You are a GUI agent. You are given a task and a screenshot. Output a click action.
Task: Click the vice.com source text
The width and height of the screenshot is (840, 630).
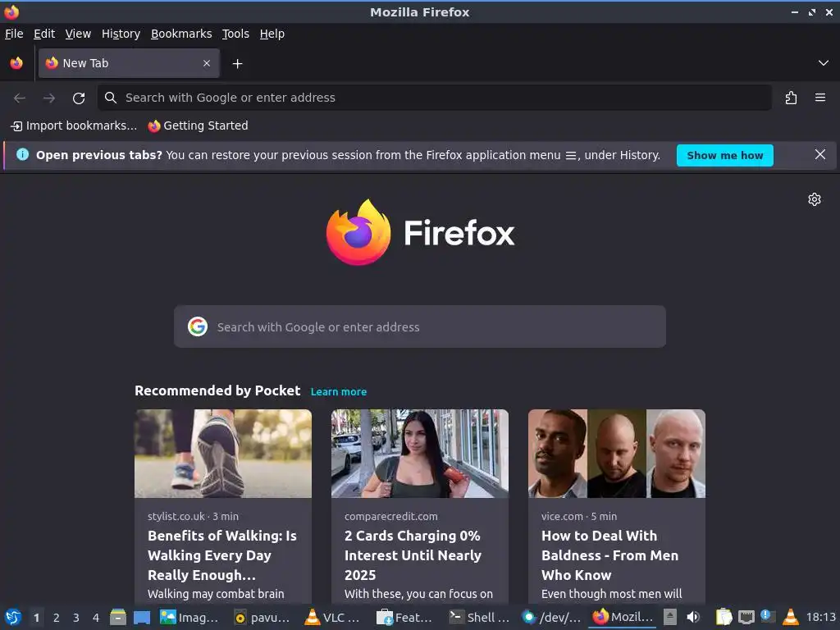click(x=562, y=517)
